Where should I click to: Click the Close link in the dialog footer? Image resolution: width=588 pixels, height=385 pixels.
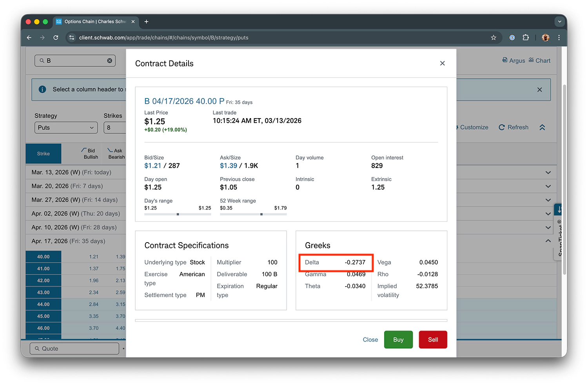370,339
